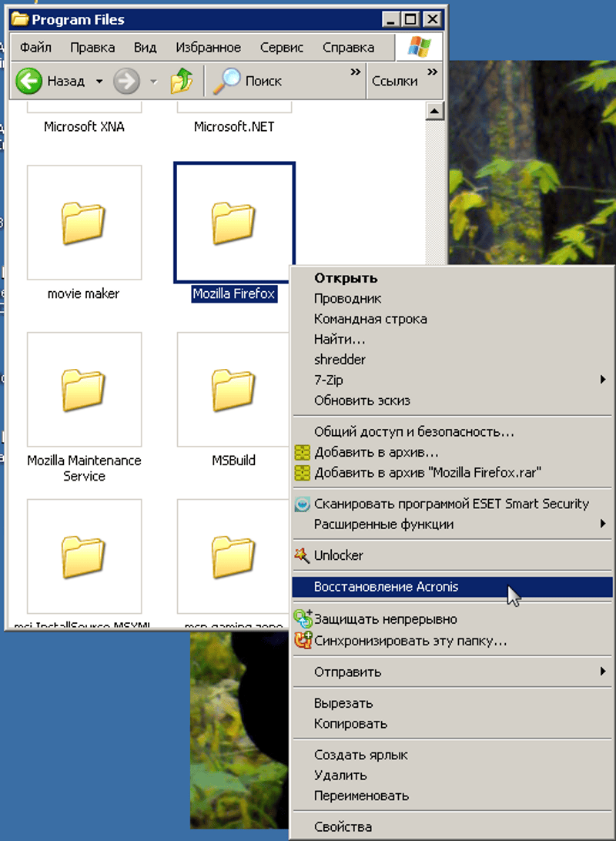The image size is (616, 841).
Task: Click the Windows flag logo in toolbar
Action: (x=419, y=47)
